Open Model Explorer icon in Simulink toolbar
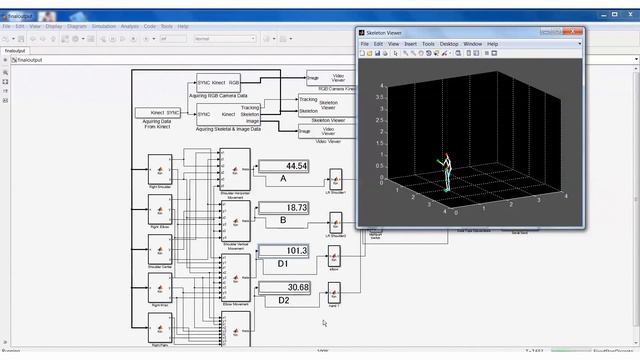The height and width of the screenshot is (360, 640). [x=91, y=39]
